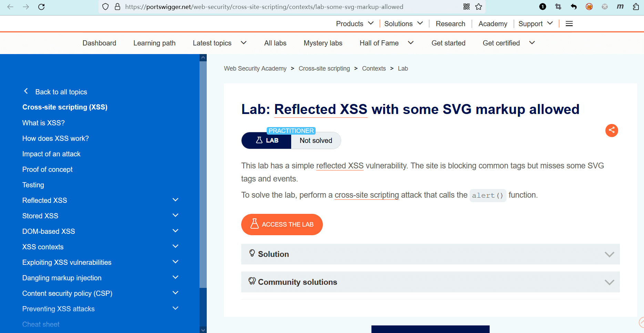Expand Reflected XSS sidebar submenu

[175, 200]
